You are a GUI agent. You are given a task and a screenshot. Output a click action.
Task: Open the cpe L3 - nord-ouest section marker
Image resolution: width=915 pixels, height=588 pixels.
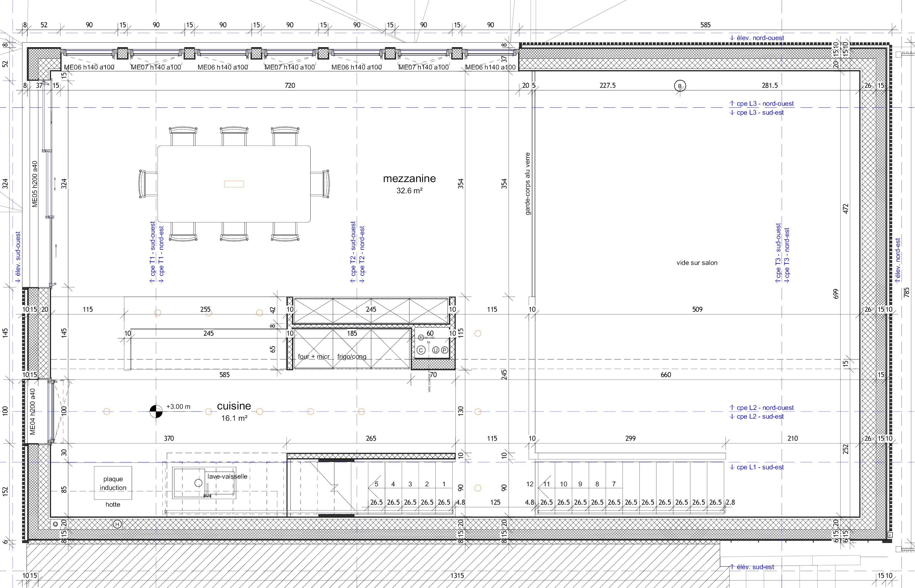[761, 103]
